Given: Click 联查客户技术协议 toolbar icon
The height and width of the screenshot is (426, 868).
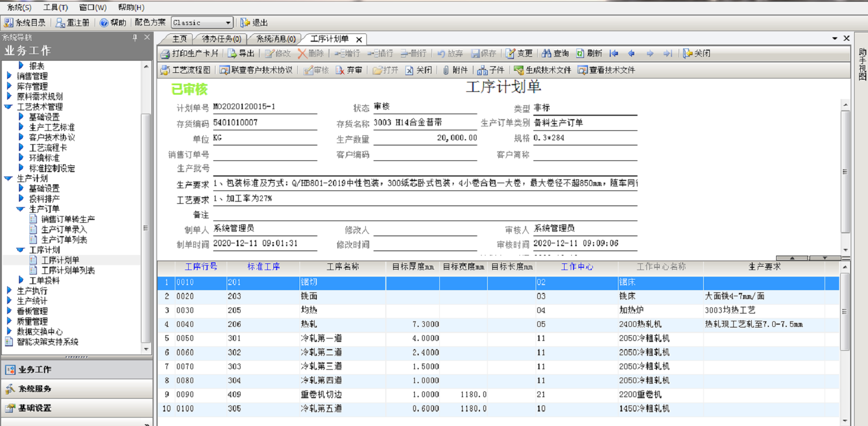Looking at the screenshot, I should click(224, 71).
